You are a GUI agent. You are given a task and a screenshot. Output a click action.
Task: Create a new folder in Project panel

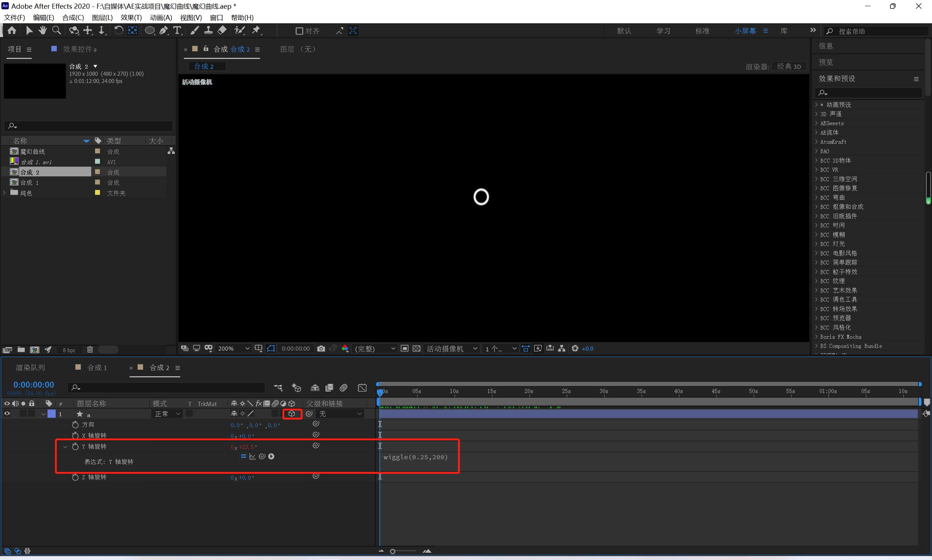21,350
